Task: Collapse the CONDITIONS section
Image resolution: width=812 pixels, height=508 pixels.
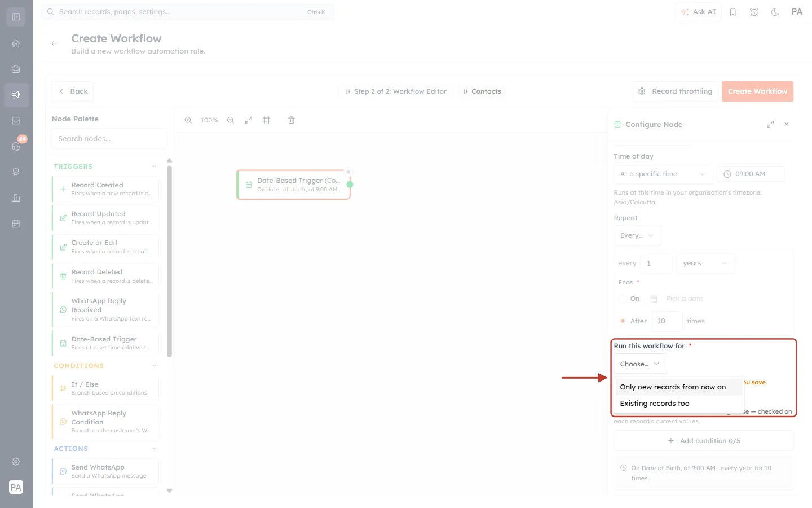Action: tap(154, 366)
